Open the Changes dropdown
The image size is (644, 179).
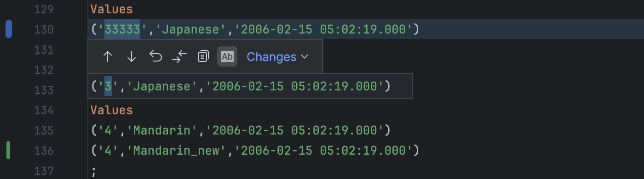point(277,56)
